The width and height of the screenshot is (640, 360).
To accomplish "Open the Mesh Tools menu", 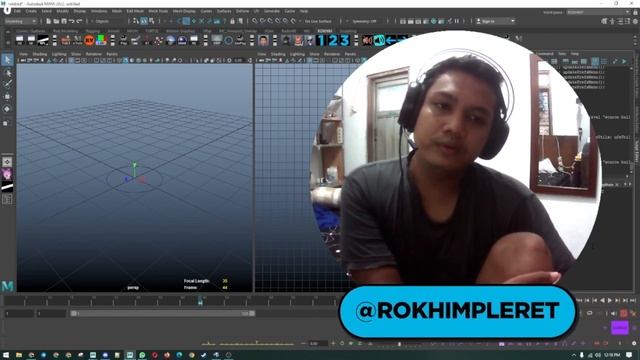I will pos(158,11).
